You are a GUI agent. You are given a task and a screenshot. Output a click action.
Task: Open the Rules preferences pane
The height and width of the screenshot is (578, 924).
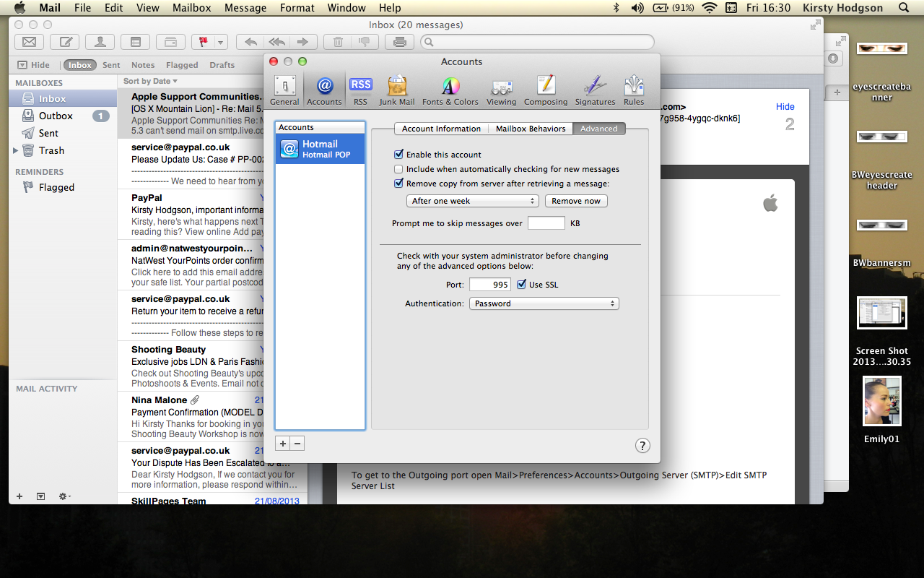coord(634,90)
